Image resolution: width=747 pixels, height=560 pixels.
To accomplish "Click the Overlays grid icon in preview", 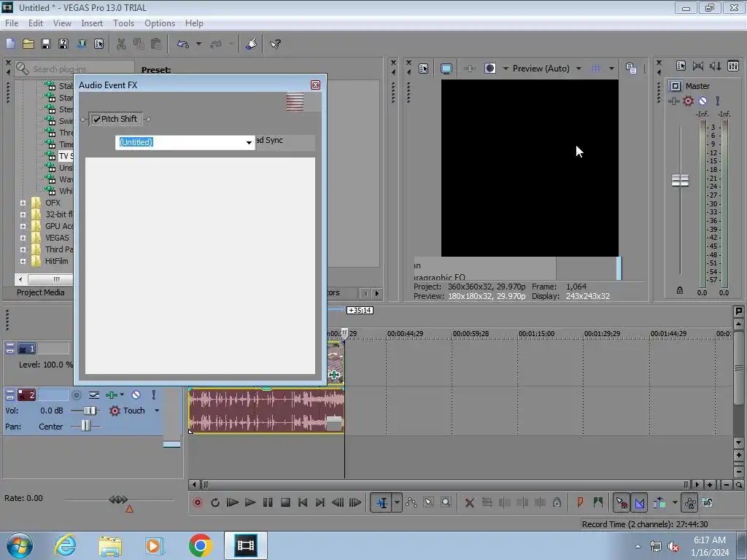I will (x=596, y=69).
